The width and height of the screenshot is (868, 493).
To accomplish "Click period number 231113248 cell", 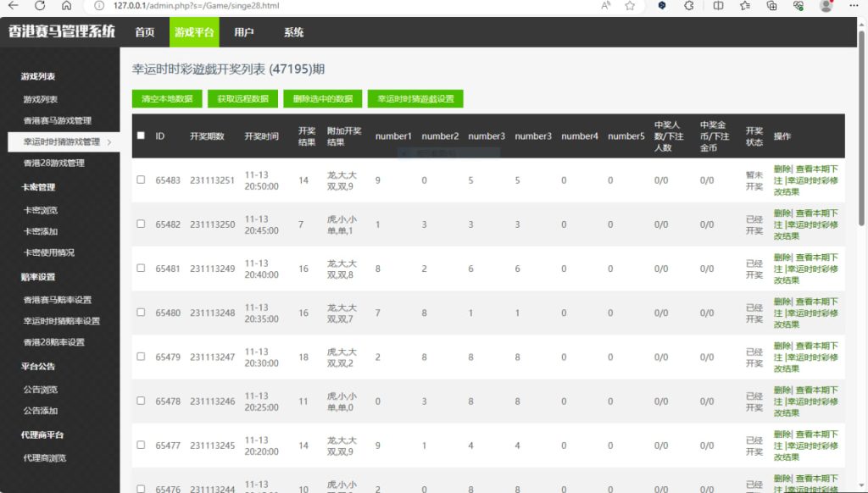I will 213,313.
